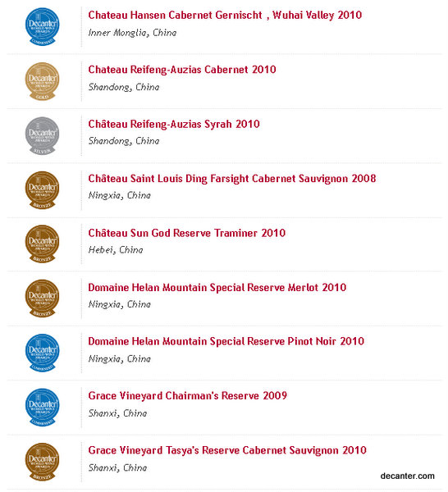
Task: Open Grace Vineyard Tasya's Reserve Cabernet Sauvignon 2010
Action: (x=227, y=450)
